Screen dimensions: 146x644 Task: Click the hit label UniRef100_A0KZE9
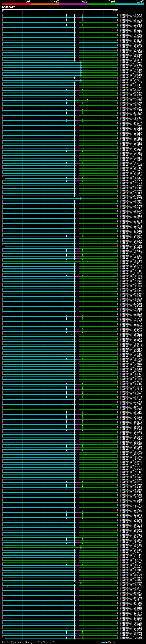131,251
